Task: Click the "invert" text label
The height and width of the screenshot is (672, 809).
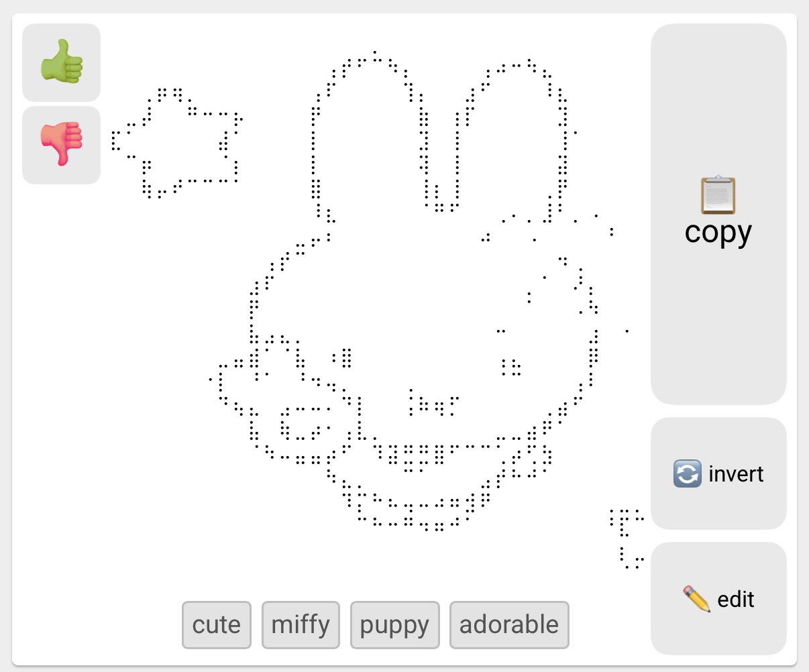Action: click(736, 474)
